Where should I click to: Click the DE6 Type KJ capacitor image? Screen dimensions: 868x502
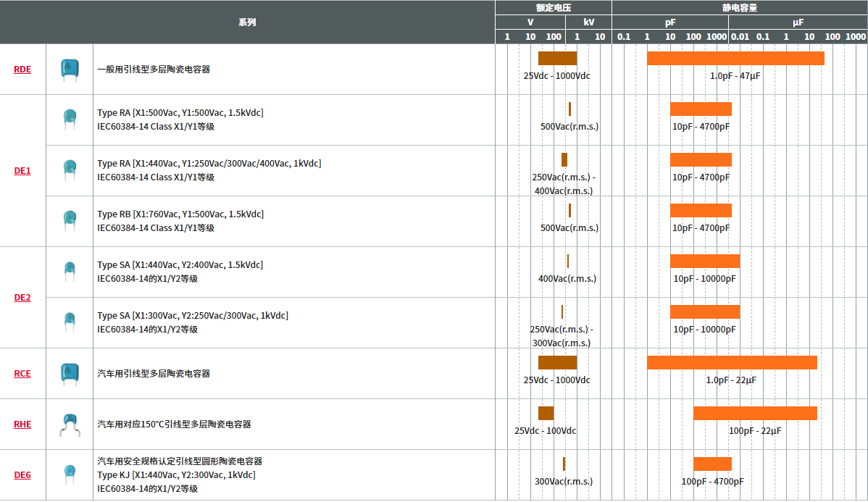point(69,474)
